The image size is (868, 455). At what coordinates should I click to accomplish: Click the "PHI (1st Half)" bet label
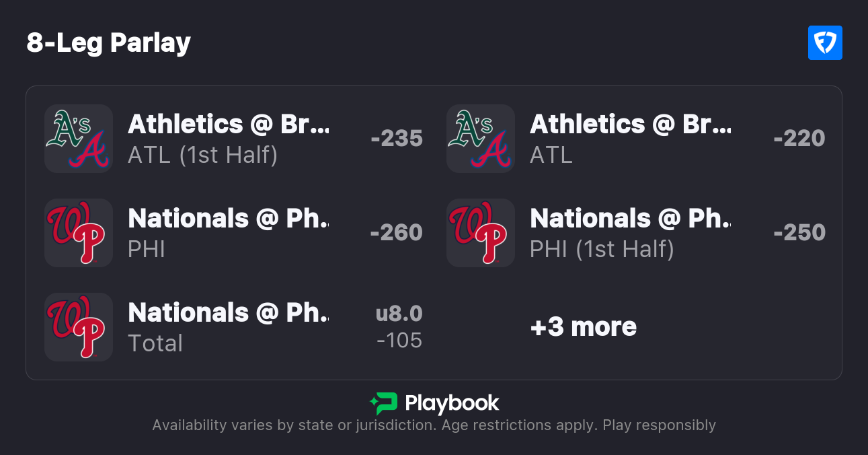point(602,249)
